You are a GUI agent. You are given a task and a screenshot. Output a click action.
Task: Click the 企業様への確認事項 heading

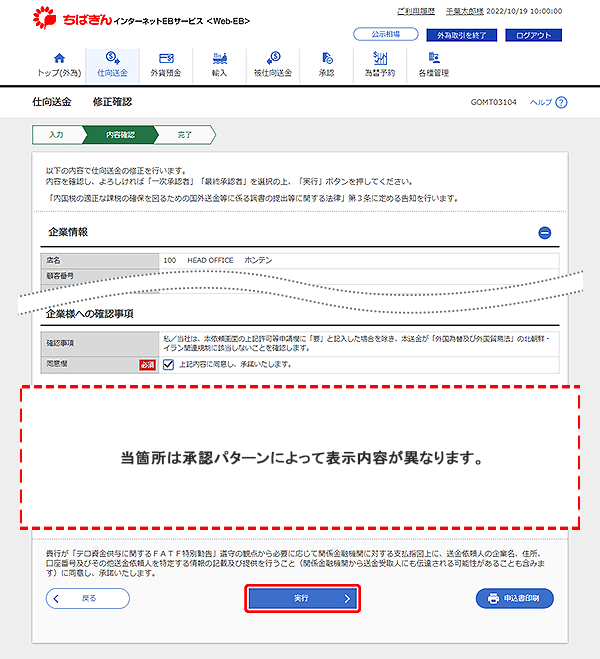89,314
